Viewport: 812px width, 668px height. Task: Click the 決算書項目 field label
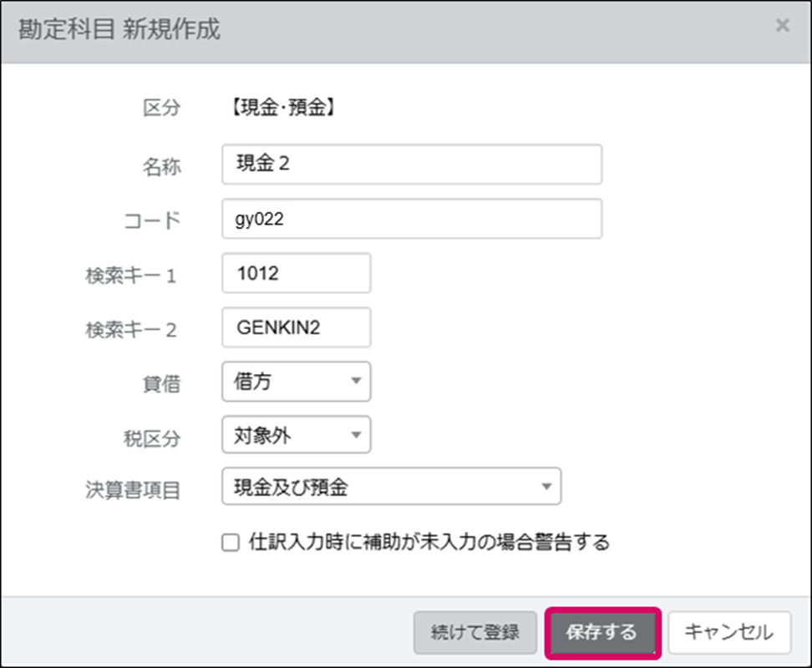click(x=133, y=490)
